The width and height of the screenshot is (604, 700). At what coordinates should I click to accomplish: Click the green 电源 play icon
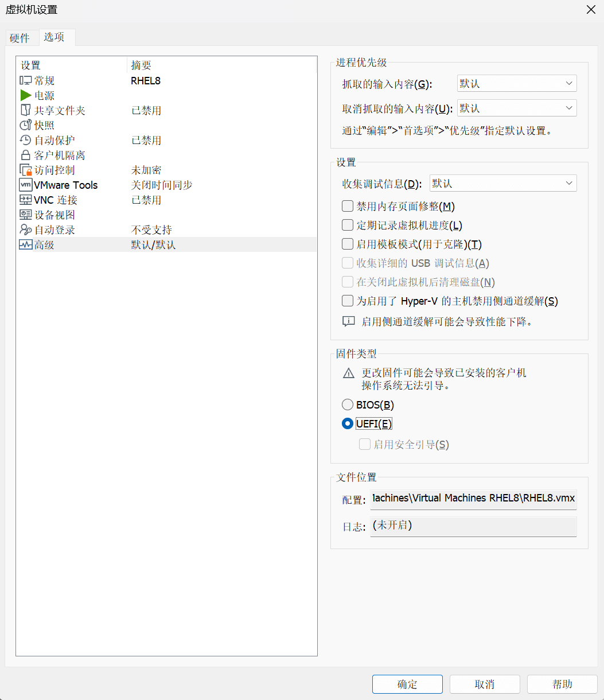26,96
